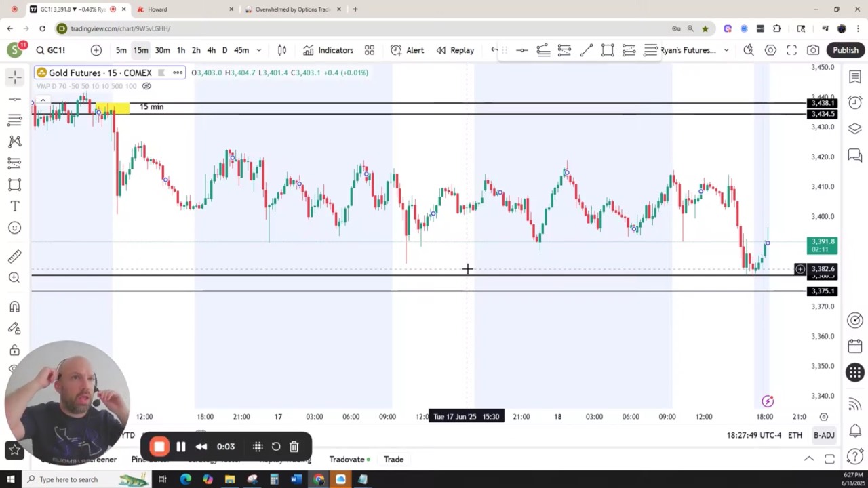Collapse the indicator legend arrow
The height and width of the screenshot is (488, 868).
42,101
